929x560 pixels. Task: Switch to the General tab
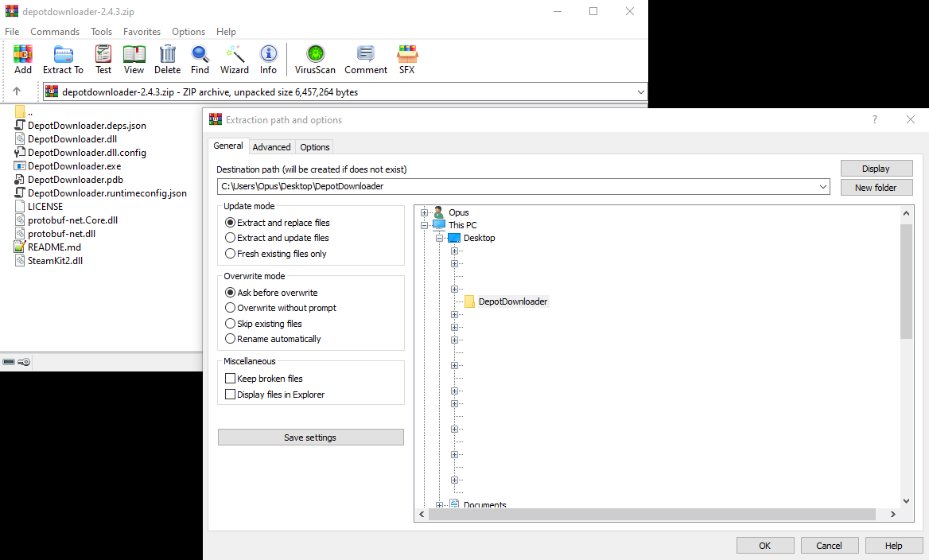pos(228,146)
